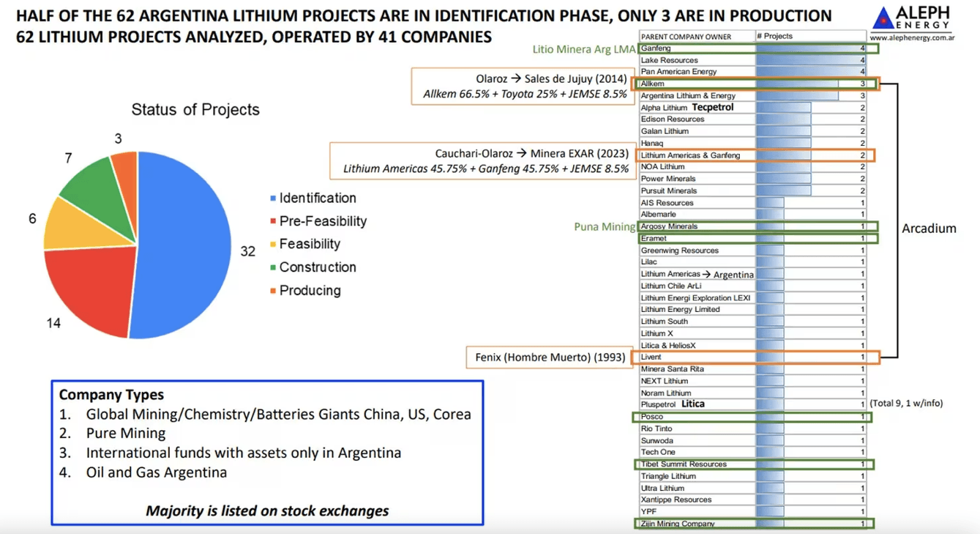Click the green Construction legend swatch
This screenshot has height=534, width=980.
(x=273, y=268)
